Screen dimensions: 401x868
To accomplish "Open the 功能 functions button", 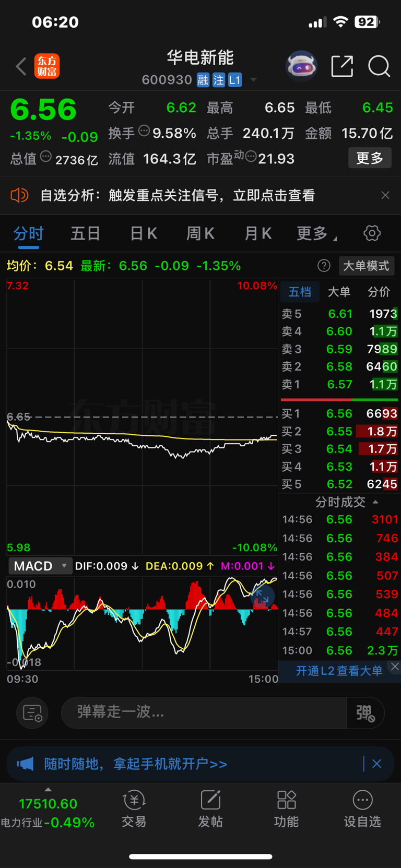I will pos(287,810).
